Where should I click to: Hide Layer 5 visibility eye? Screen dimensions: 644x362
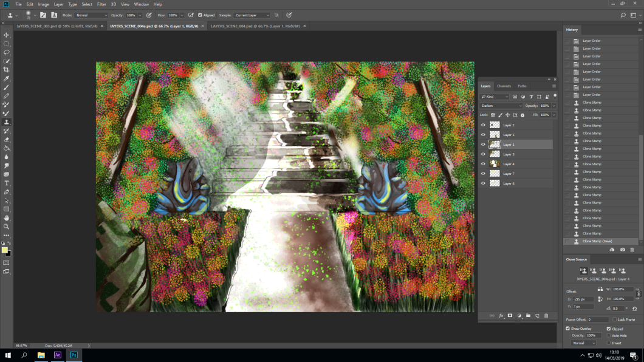click(x=483, y=135)
